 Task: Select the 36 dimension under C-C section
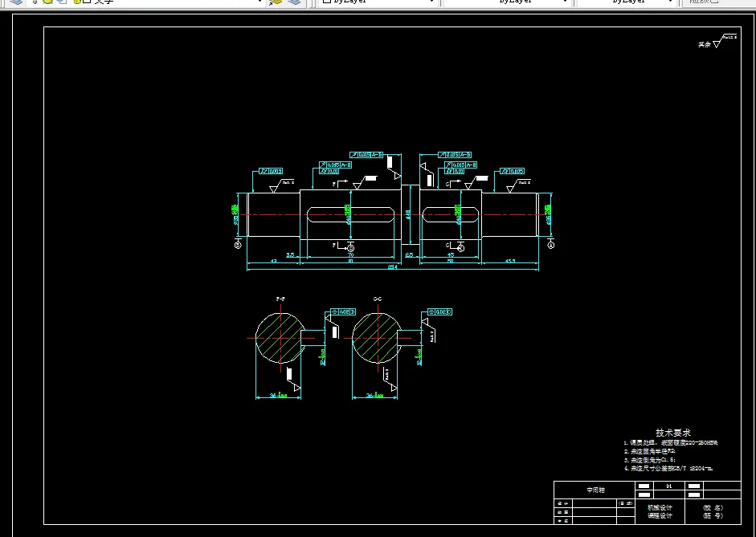374,396
